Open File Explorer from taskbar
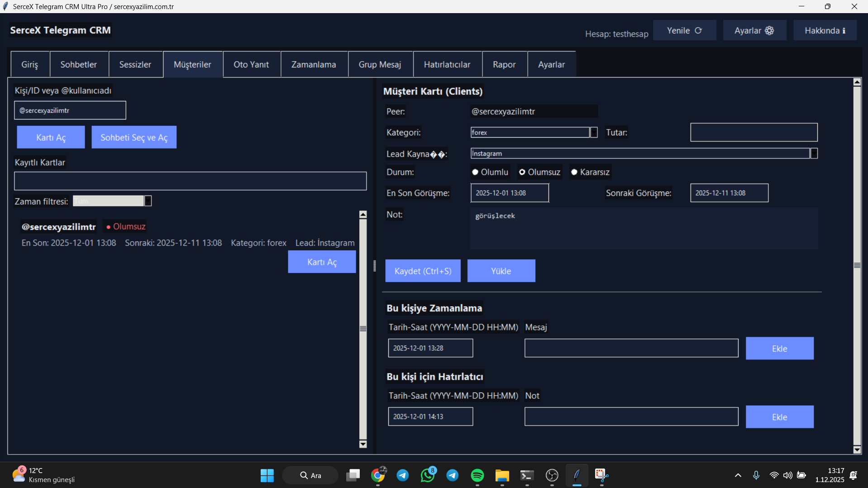 pos(502,475)
